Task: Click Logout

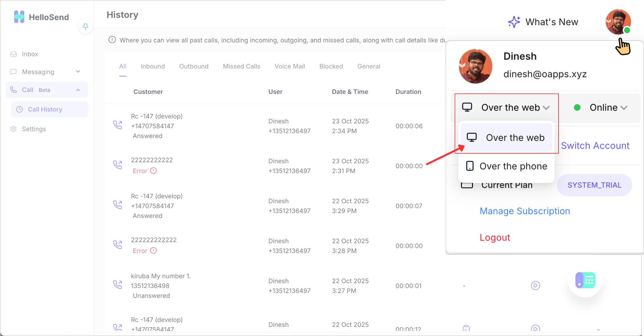Action: pos(495,237)
